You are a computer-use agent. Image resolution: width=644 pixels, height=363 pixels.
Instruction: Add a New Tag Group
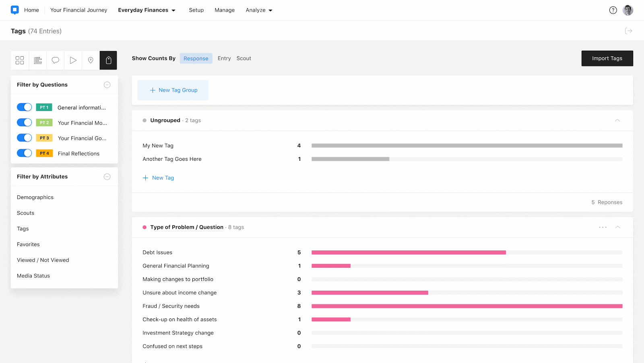click(x=173, y=90)
